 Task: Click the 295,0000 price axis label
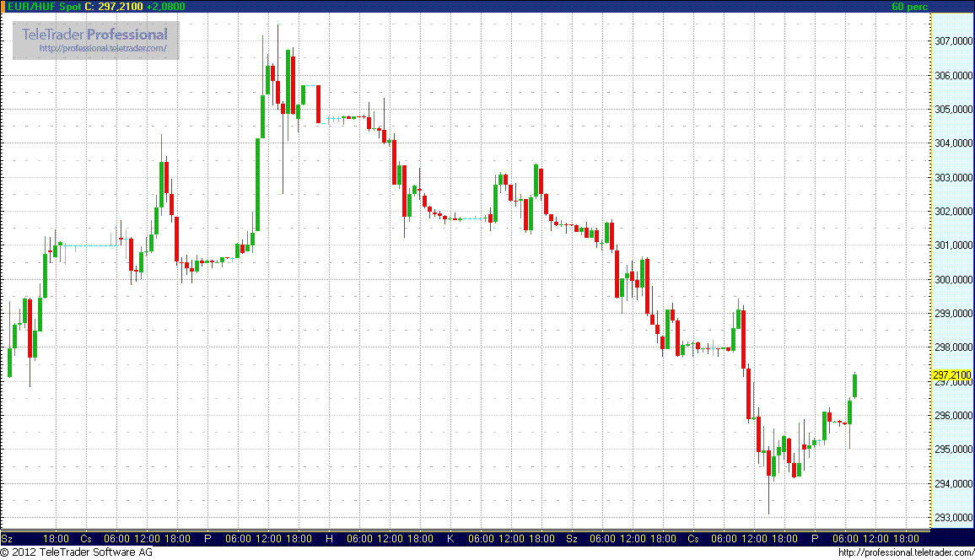[954, 450]
